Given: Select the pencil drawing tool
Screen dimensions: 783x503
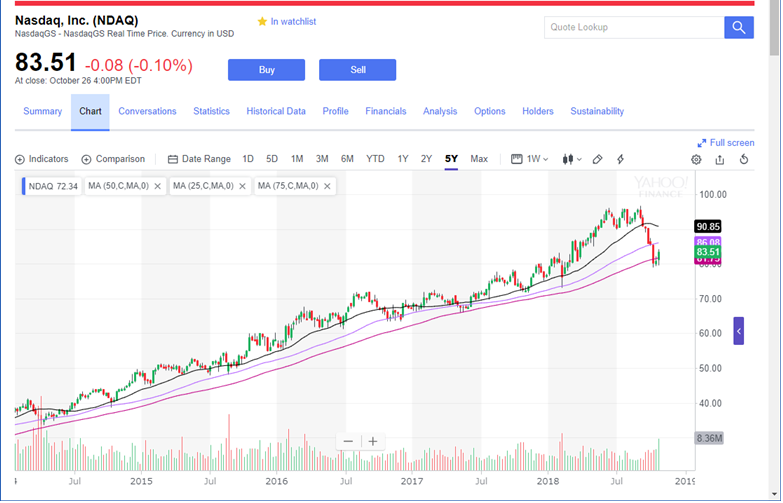Looking at the screenshot, I should pos(597,159).
